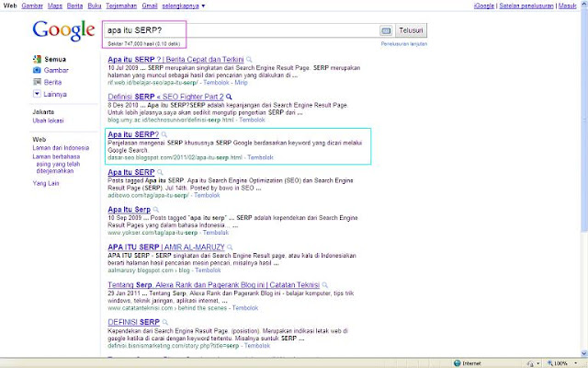This screenshot has width=588, height=368.
Task: Select 'Laman berbahasa asing yang telah diterjemahkan'
Action: pos(56,164)
